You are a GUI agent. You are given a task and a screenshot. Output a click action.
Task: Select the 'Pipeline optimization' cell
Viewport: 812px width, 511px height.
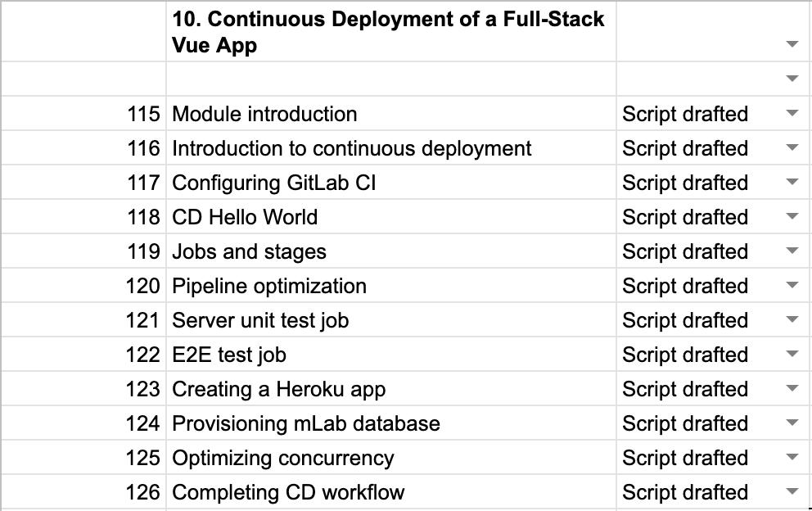(390, 286)
